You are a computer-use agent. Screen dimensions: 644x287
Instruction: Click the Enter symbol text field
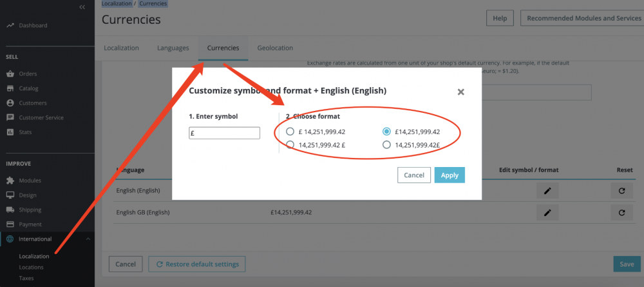point(224,133)
